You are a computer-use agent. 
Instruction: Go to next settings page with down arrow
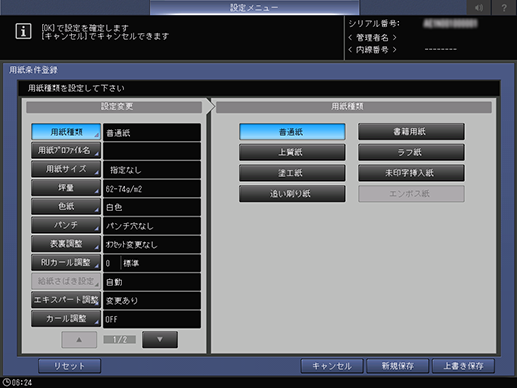[160, 340]
